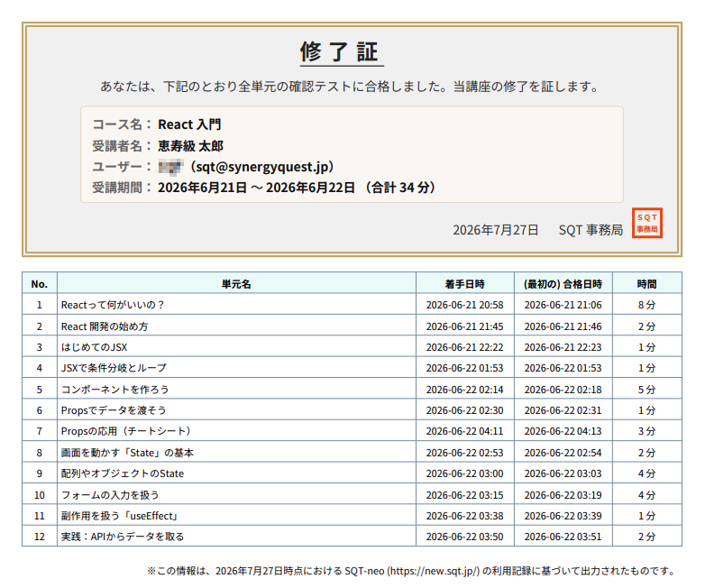
Task: Click start time '2026-06-21 21:45'
Action: pyautogui.click(x=465, y=326)
